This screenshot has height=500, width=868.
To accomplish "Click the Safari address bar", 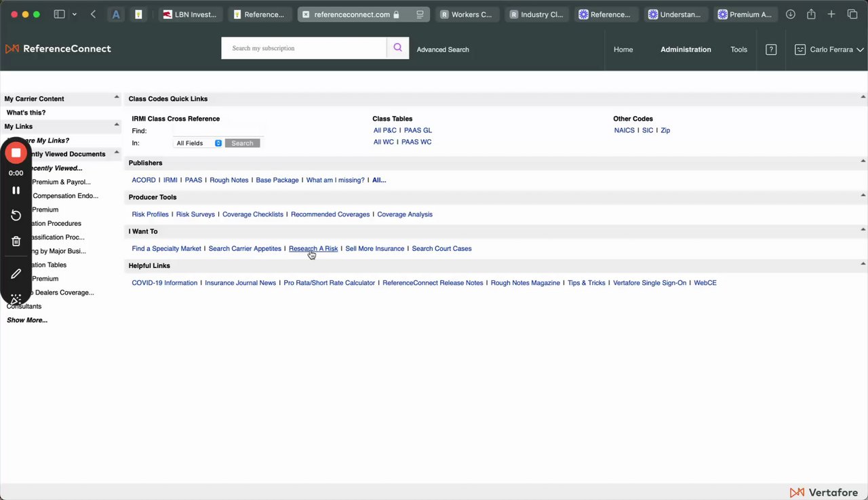I will [x=363, y=14].
